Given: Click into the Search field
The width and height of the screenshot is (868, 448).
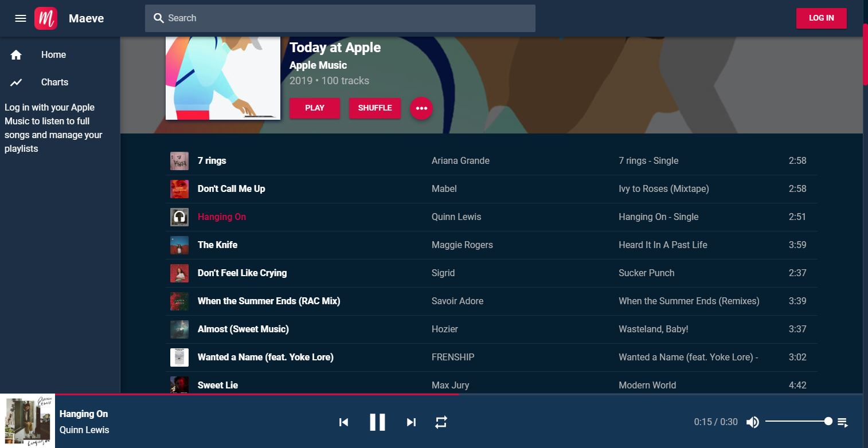Looking at the screenshot, I should [x=340, y=18].
